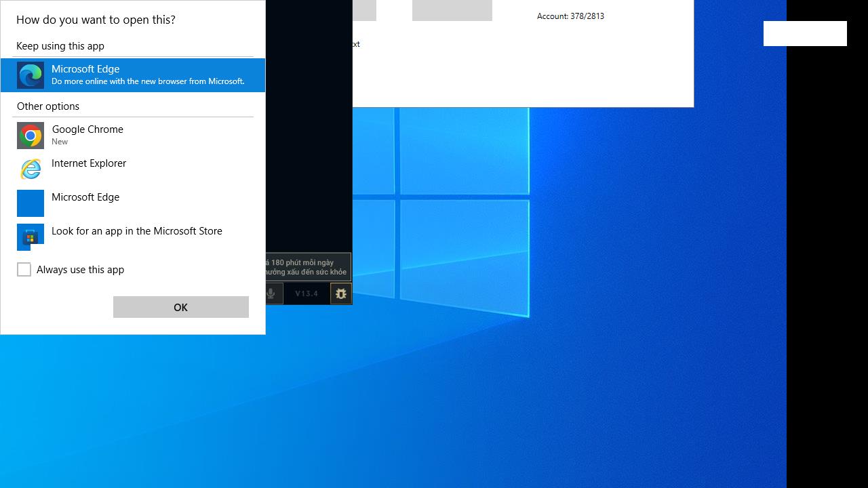Click the white rectangle in the top-right corner
Viewport: 868px width, 488px height.
point(805,33)
